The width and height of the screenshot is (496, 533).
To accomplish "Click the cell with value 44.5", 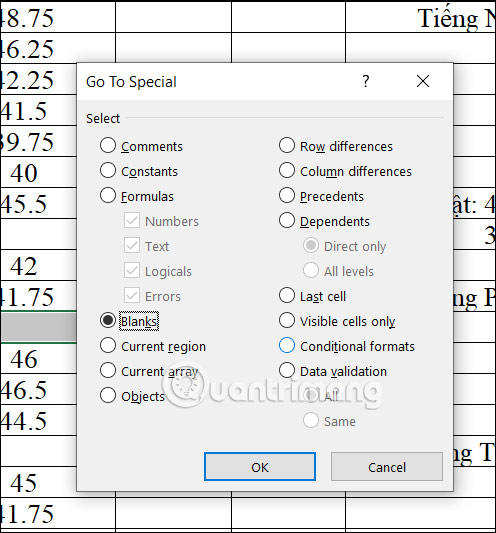I will (38, 420).
